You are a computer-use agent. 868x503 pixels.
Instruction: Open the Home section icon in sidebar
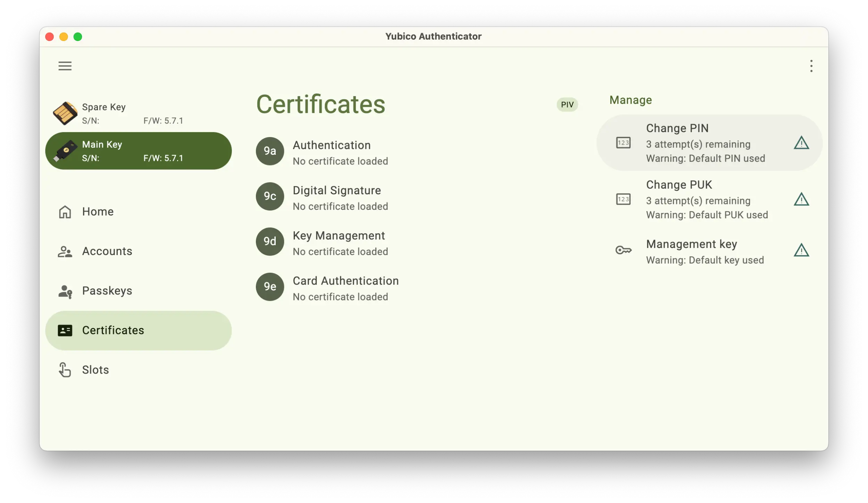tap(65, 211)
